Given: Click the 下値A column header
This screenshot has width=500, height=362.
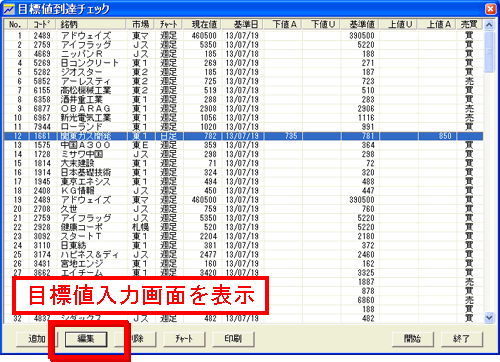Looking at the screenshot, I should 283,24.
